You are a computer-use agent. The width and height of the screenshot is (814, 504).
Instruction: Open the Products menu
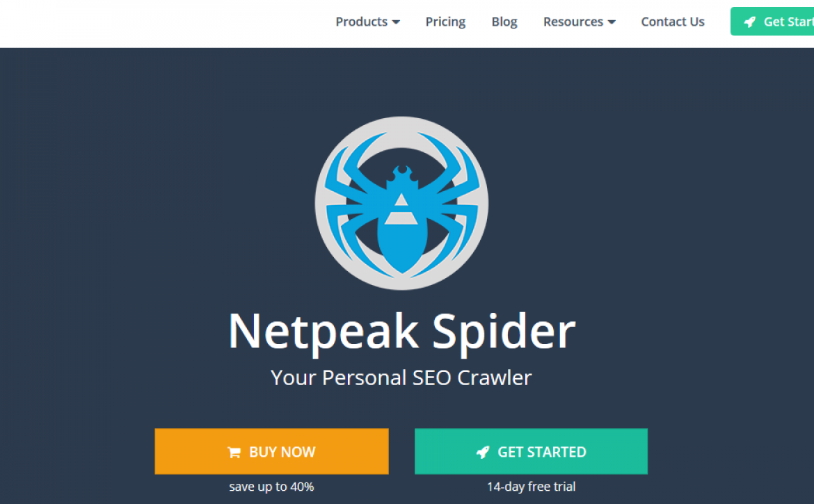[367, 22]
